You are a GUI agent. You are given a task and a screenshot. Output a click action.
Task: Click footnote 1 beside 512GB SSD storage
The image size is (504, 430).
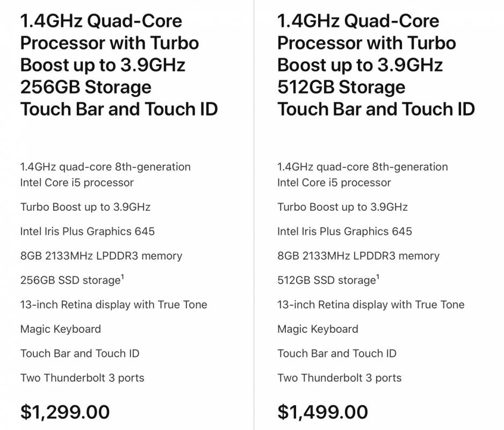coord(378,277)
